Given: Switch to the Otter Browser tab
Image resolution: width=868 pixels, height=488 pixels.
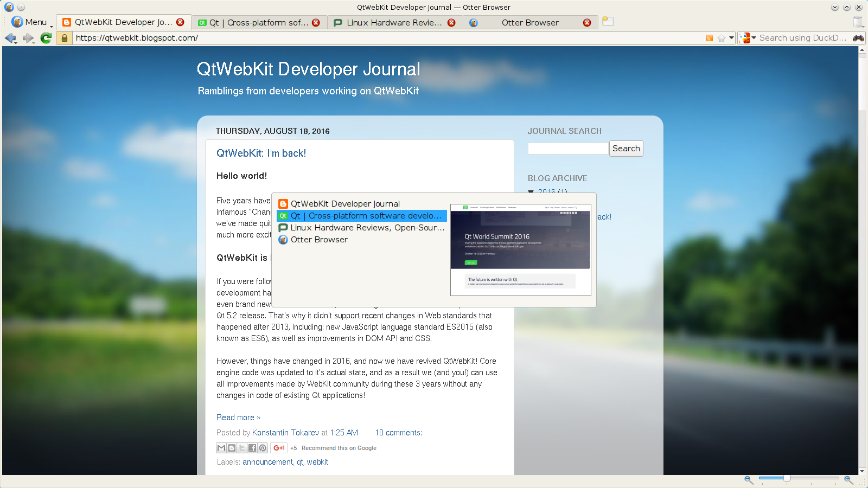Looking at the screenshot, I should 530,22.
